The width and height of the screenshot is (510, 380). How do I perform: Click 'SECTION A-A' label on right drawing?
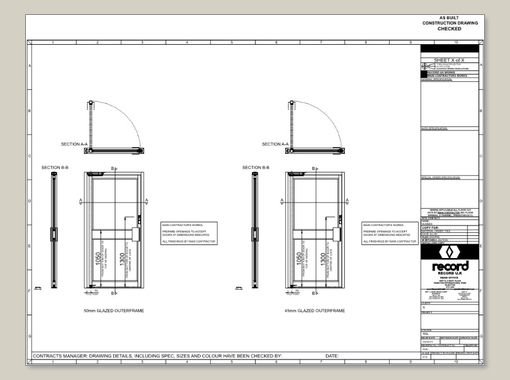pos(275,144)
